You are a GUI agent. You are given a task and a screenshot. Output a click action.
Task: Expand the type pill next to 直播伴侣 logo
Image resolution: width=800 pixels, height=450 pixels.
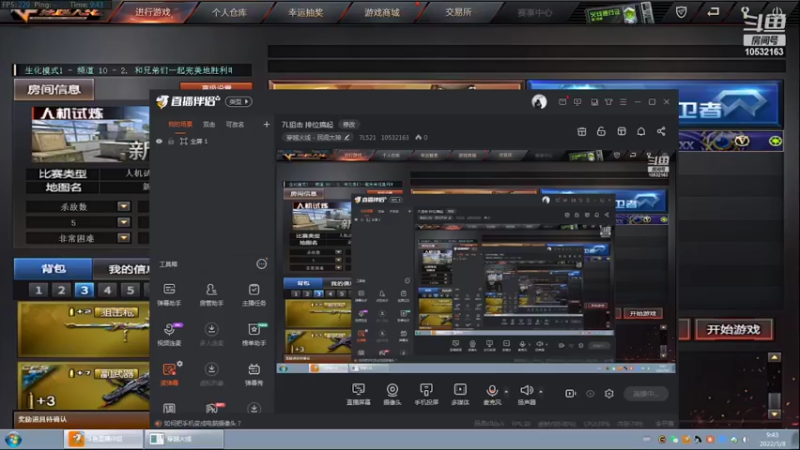[x=238, y=102]
